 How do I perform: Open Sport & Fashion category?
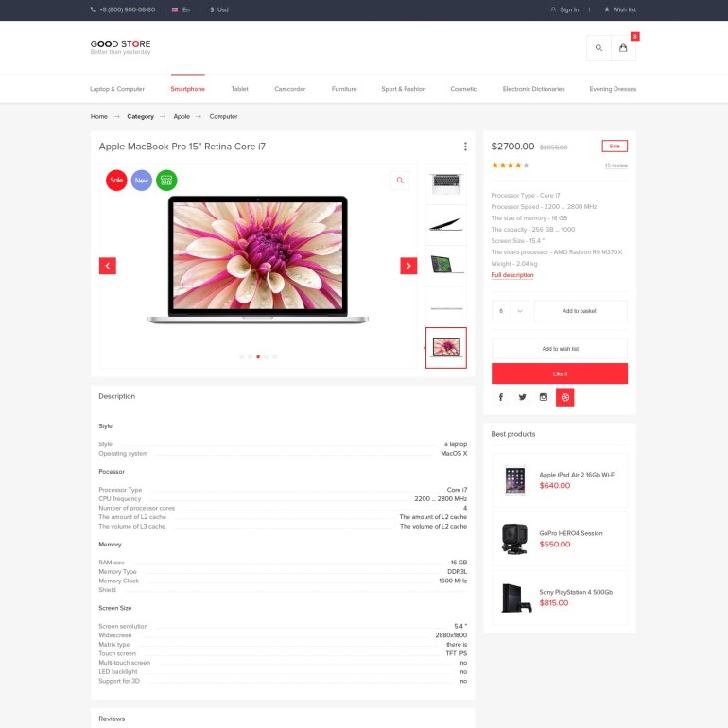click(x=404, y=89)
